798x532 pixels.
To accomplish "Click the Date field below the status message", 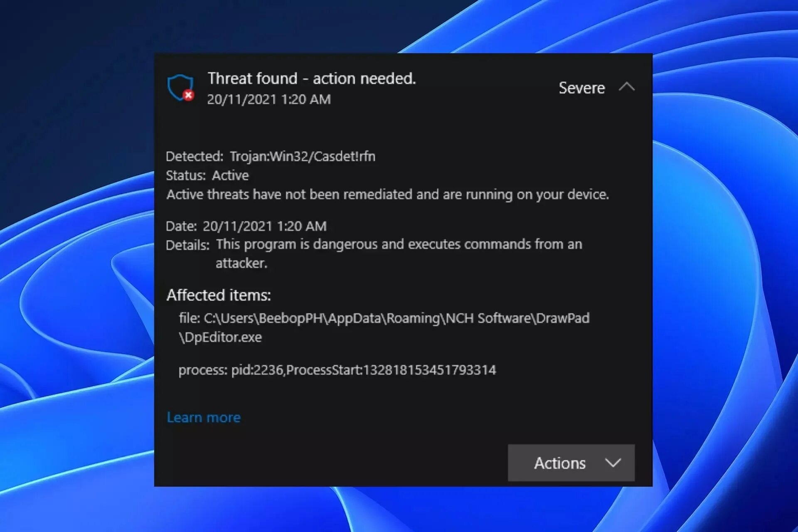I will click(246, 226).
